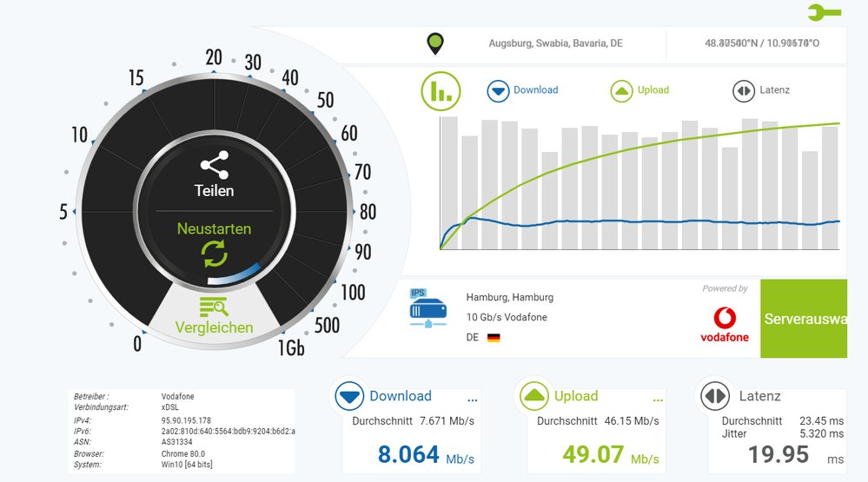Click the upload average 46.15 Mb/s
Viewport: 868px width, 482px height.
pyautogui.click(x=632, y=421)
